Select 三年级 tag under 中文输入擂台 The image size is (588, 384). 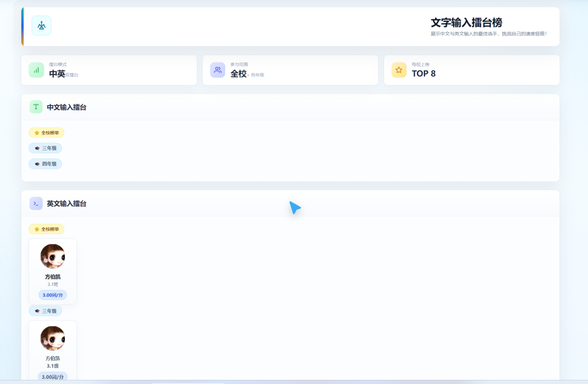coord(45,148)
